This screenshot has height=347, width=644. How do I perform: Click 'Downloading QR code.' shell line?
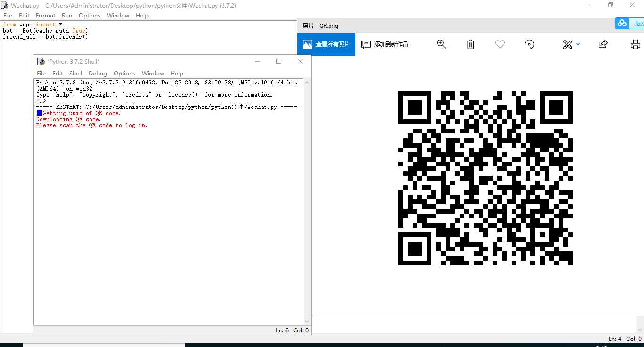pos(69,119)
